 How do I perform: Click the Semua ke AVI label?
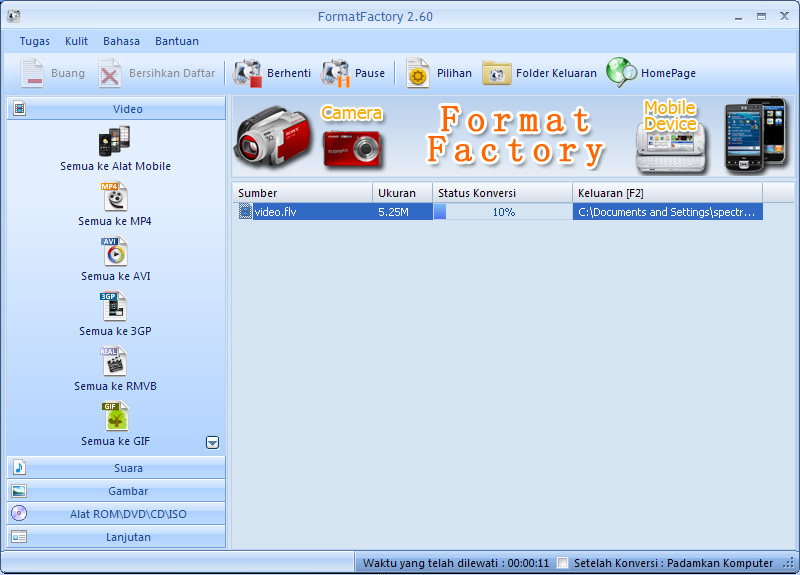tap(116, 277)
